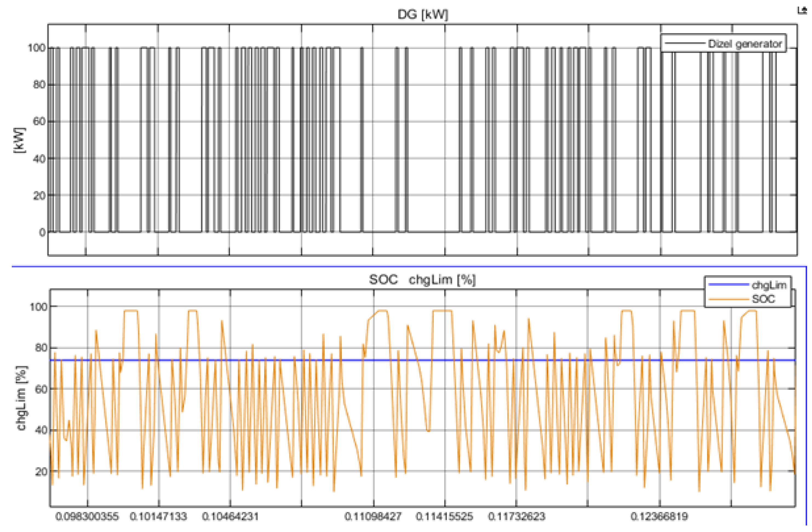Screen dimensions: 812x532
Task: Select the SOC chgLim [%] plot title
Action: [x=422, y=280]
